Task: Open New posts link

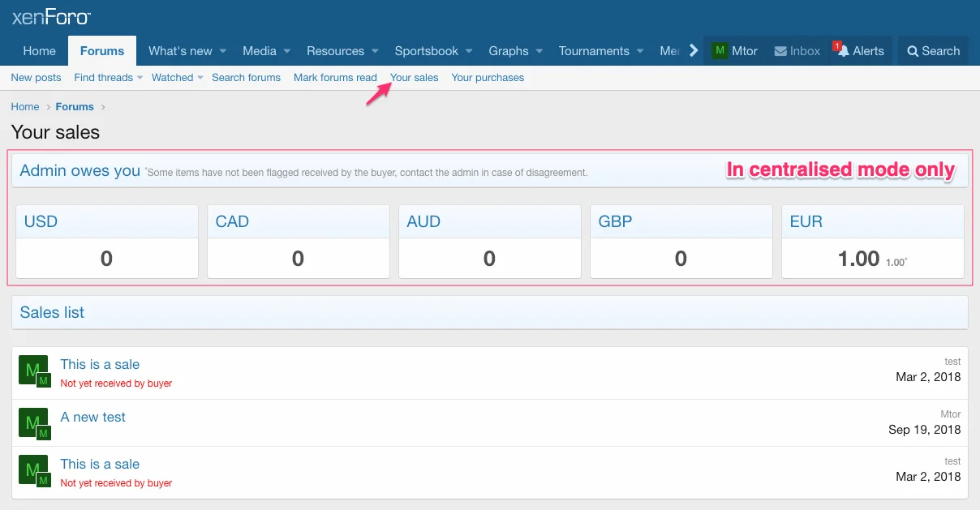Action: point(36,78)
